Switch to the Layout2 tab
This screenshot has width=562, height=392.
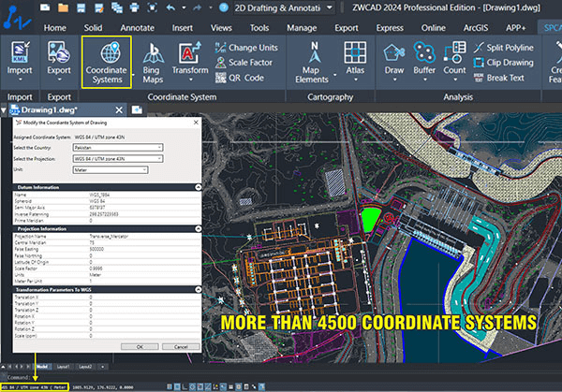85,367
